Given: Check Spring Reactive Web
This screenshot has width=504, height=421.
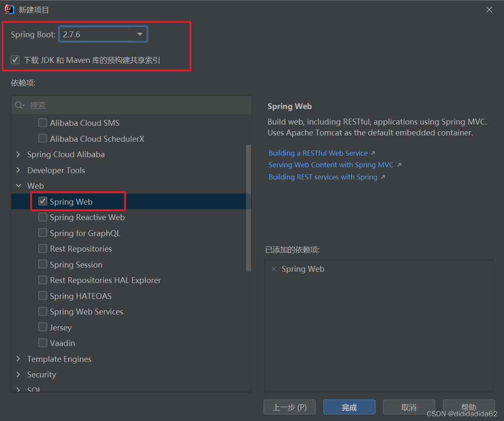Looking at the screenshot, I should [x=43, y=217].
